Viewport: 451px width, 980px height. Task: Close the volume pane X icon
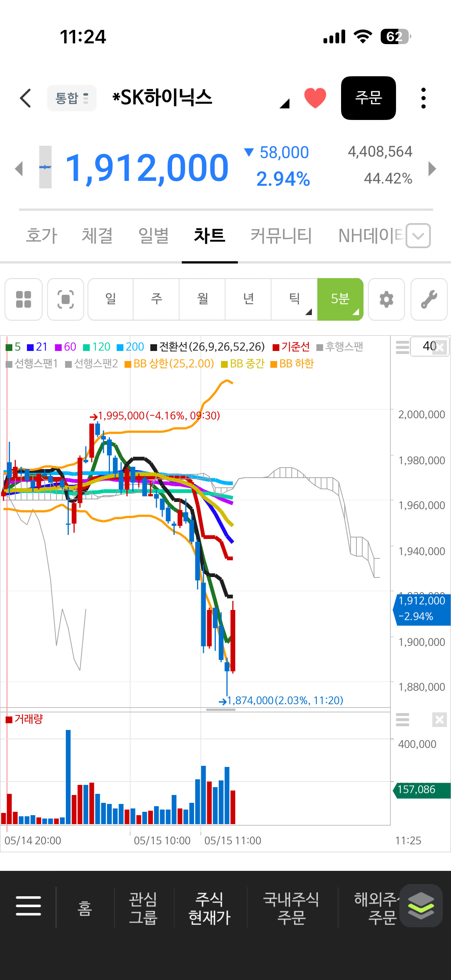439,719
